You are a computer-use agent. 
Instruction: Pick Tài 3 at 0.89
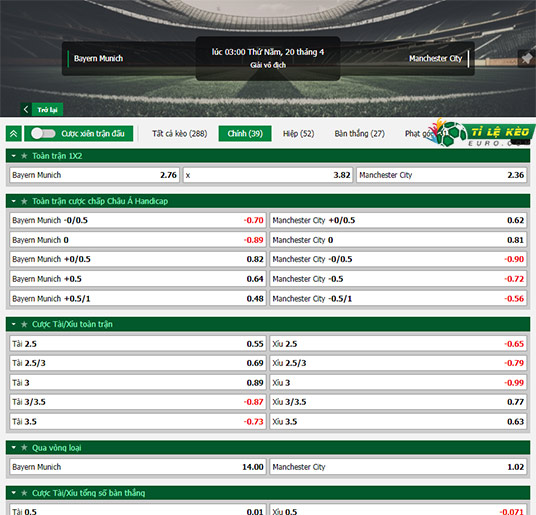coord(138,382)
